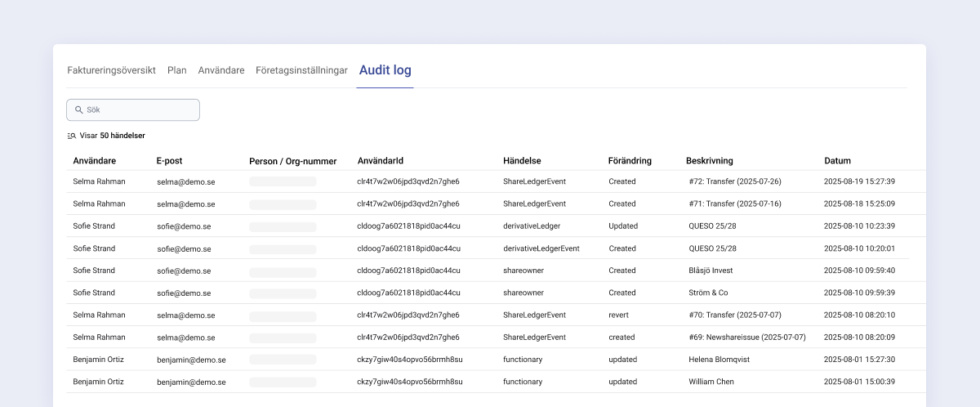The height and width of the screenshot is (407, 980).
Task: Click the E-post column header
Action: tap(169, 161)
